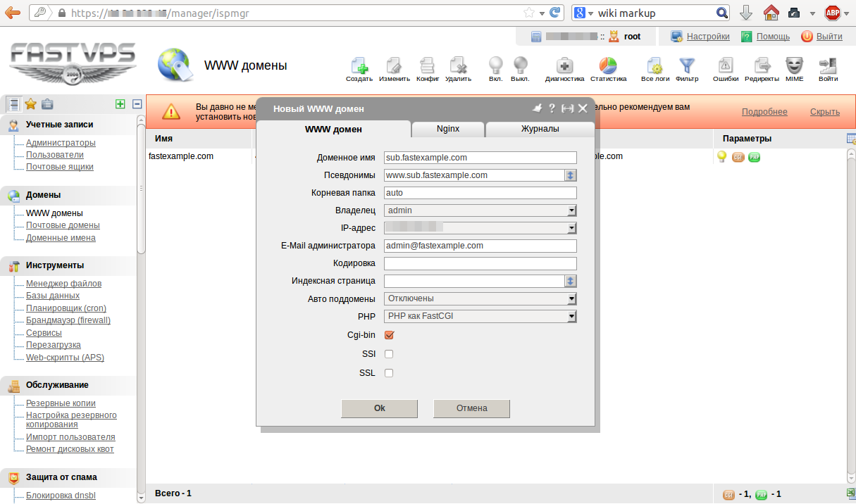This screenshot has height=504, width=856.
Task: Open the MIME mask icon
Action: click(x=794, y=65)
